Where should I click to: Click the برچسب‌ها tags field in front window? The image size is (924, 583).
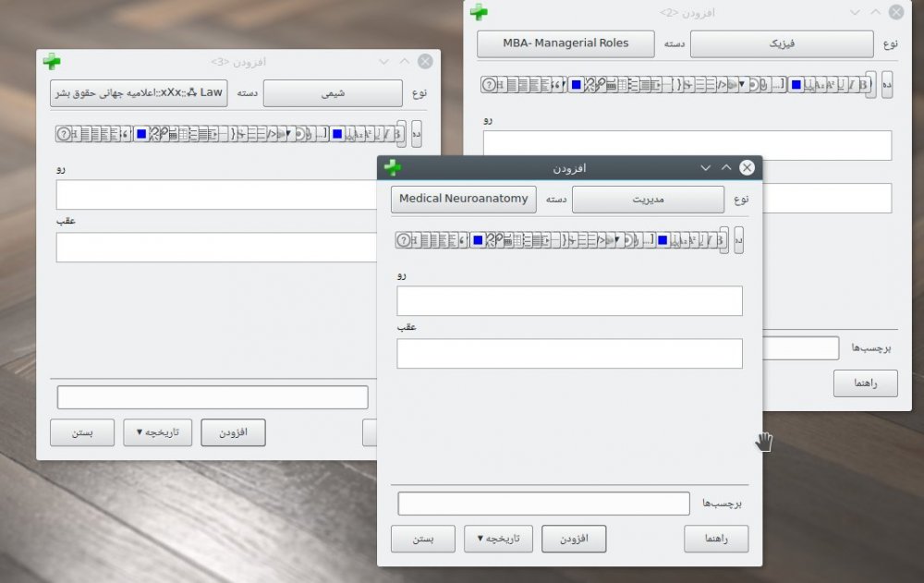[x=543, y=504]
